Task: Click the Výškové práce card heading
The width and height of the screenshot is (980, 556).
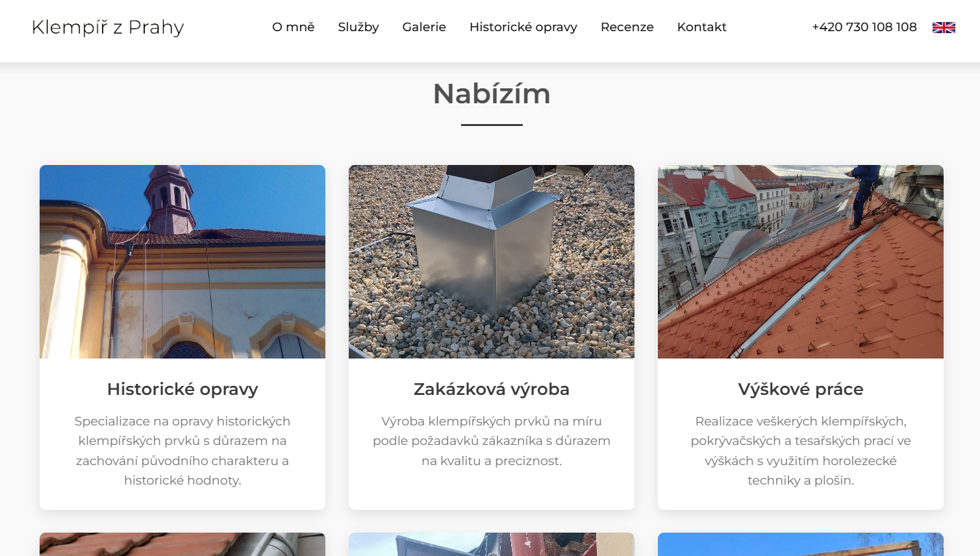Action: point(801,389)
